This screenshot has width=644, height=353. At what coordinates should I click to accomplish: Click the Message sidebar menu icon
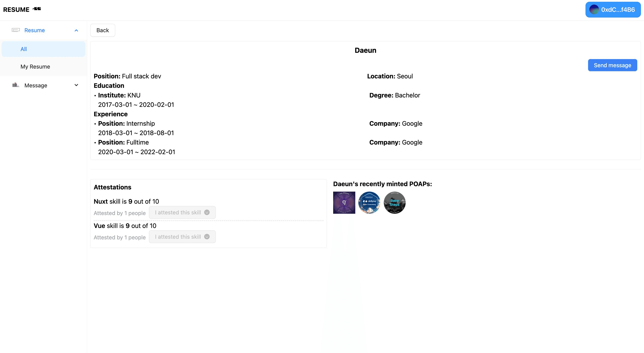click(x=16, y=85)
